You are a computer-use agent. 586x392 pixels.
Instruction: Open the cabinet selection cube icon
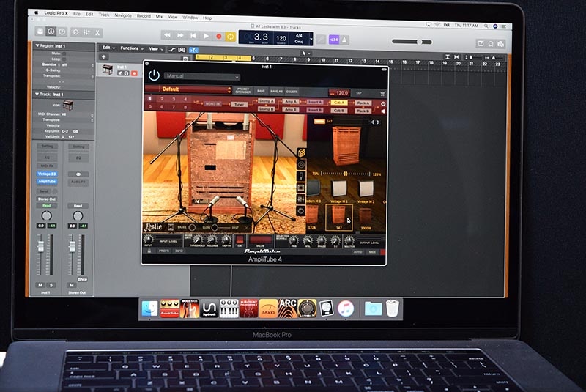pos(302,152)
